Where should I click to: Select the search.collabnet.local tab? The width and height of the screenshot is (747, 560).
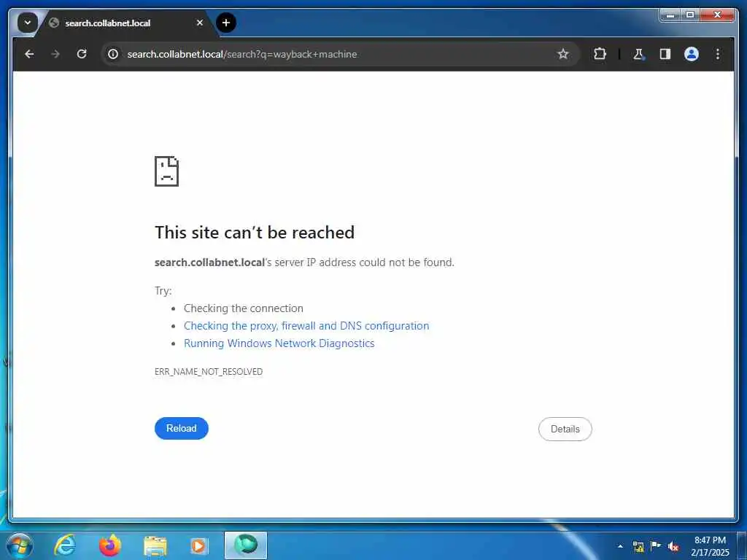point(126,23)
